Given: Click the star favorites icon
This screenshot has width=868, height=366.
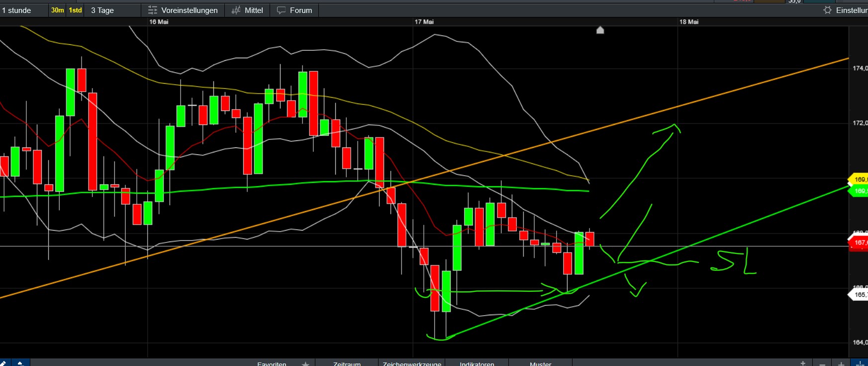Looking at the screenshot, I should [305, 364].
